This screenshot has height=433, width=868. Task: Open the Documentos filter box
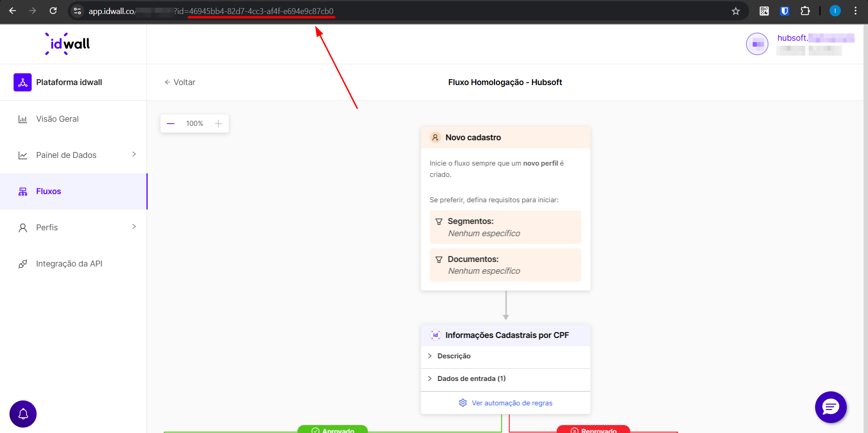(x=505, y=265)
